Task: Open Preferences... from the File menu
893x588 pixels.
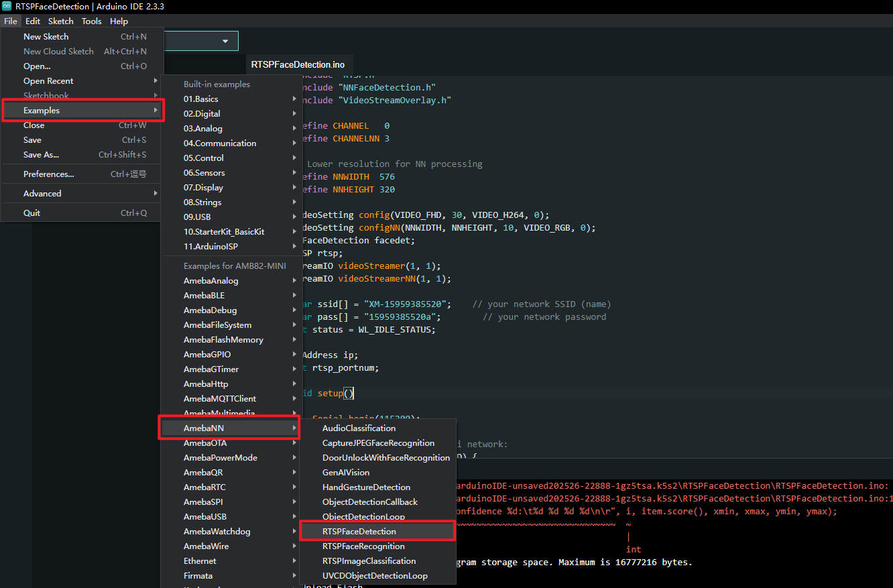Action: coord(82,174)
